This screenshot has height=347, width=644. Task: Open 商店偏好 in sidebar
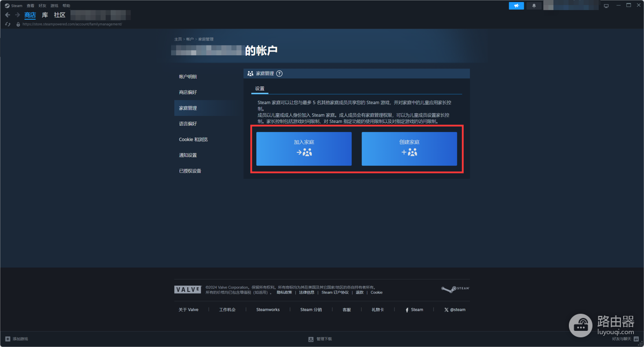click(188, 92)
